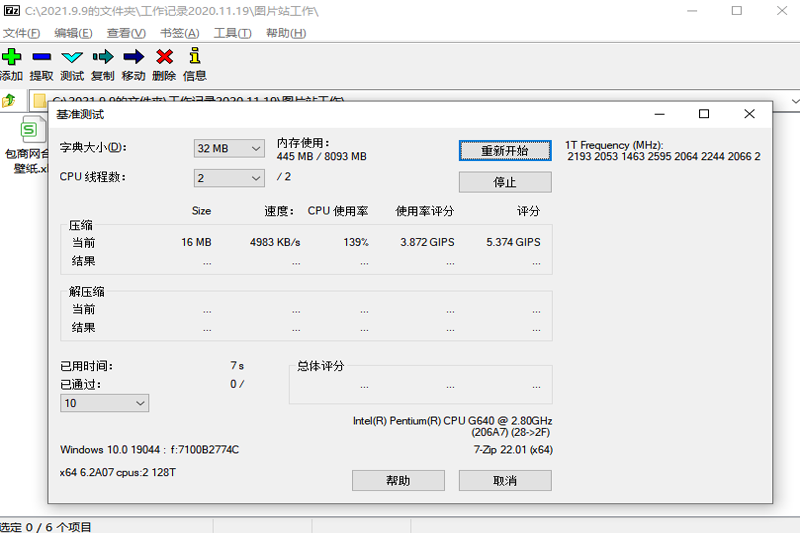Click the 1T Frequency MHz readings line
Screen dimensions: 800x533
(x=664, y=157)
